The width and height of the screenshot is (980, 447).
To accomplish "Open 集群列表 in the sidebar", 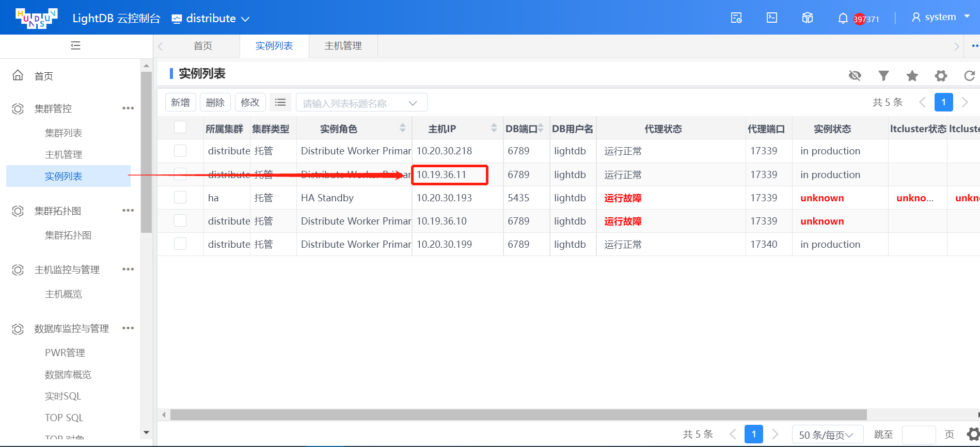I will pos(64,133).
